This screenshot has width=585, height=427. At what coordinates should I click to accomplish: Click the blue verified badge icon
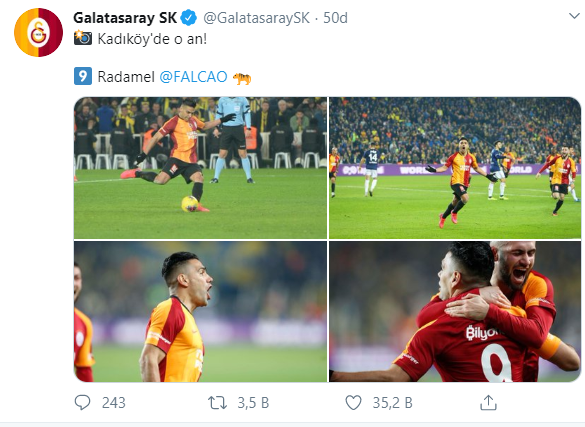pos(189,18)
